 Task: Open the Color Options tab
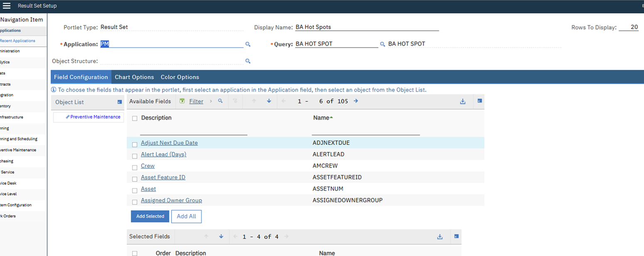click(x=180, y=77)
